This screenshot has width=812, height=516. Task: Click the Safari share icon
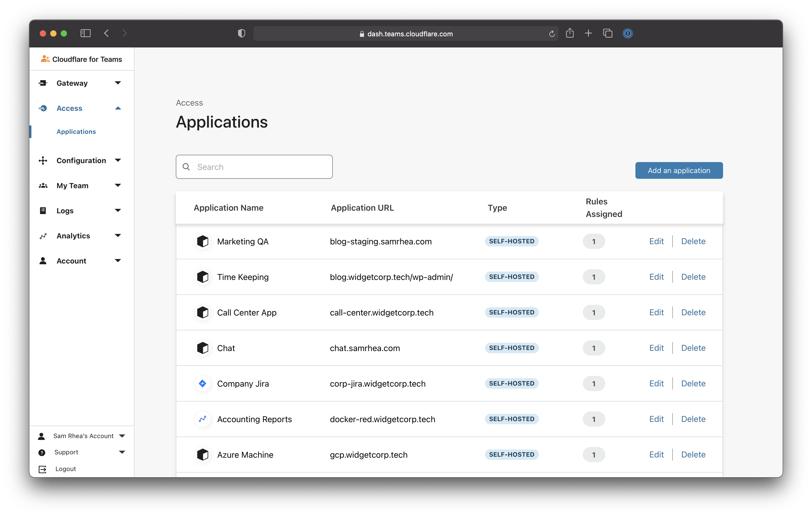click(x=570, y=33)
